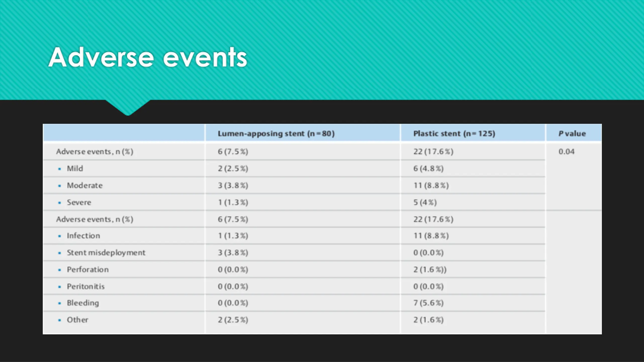Click the Stent misdeployment value '3 (3.8%)'
Viewport: 644px width, 362px height.
233,253
